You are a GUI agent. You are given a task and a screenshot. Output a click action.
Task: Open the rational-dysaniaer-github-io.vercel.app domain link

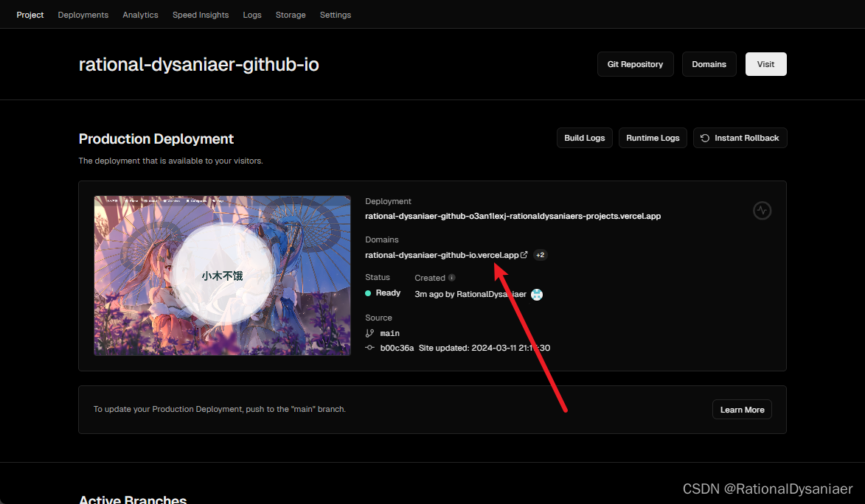point(442,255)
